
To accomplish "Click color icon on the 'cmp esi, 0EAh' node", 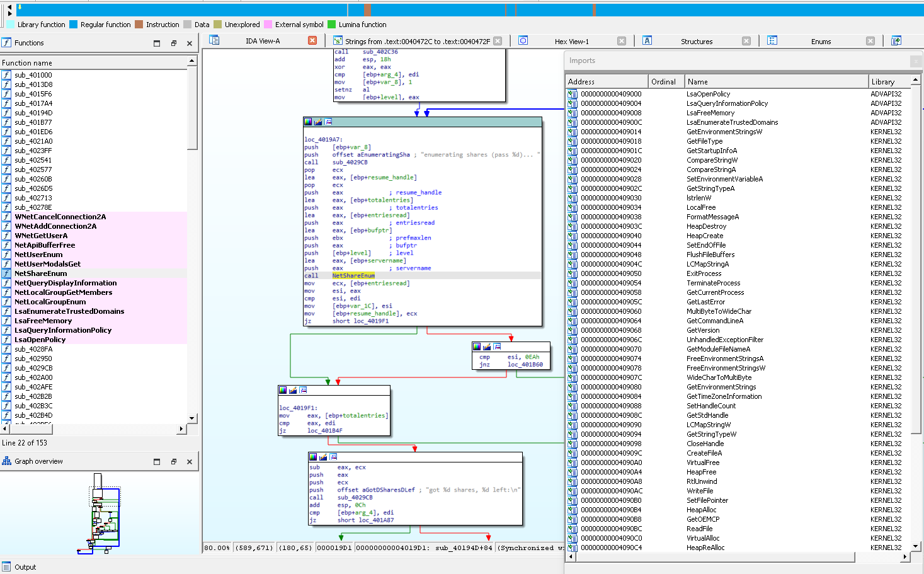I will tap(477, 347).
